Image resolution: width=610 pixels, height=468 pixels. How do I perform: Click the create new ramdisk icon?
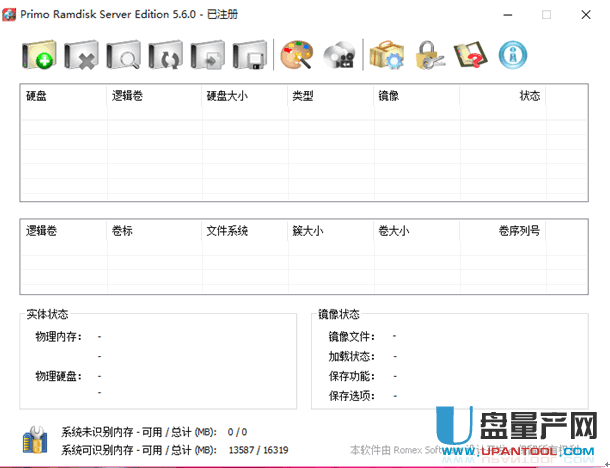39,55
